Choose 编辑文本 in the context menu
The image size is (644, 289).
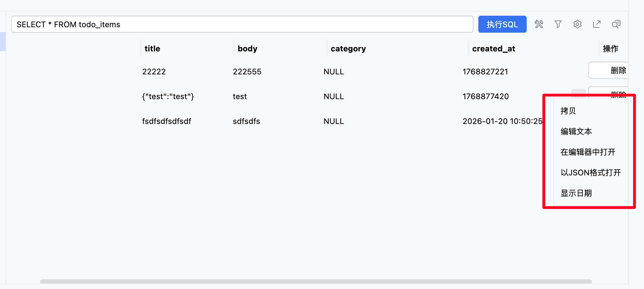pyautogui.click(x=576, y=132)
